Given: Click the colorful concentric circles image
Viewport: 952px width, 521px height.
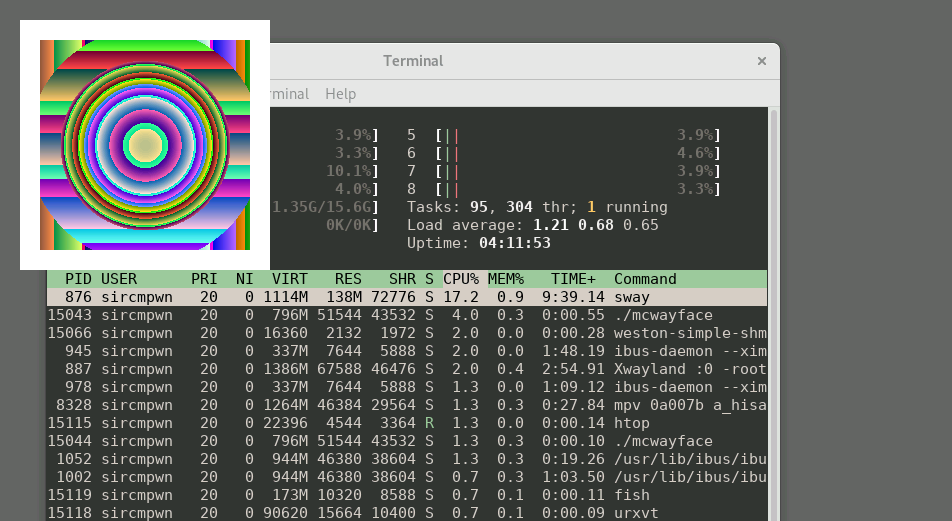Looking at the screenshot, I should tap(145, 145).
